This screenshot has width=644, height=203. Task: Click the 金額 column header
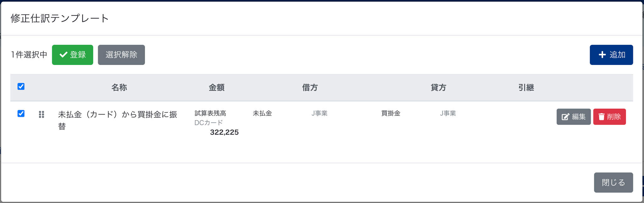tap(217, 88)
